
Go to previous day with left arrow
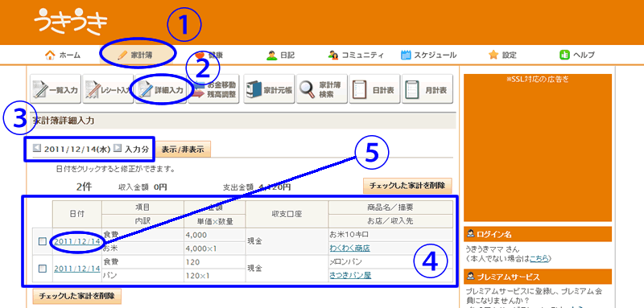point(36,148)
